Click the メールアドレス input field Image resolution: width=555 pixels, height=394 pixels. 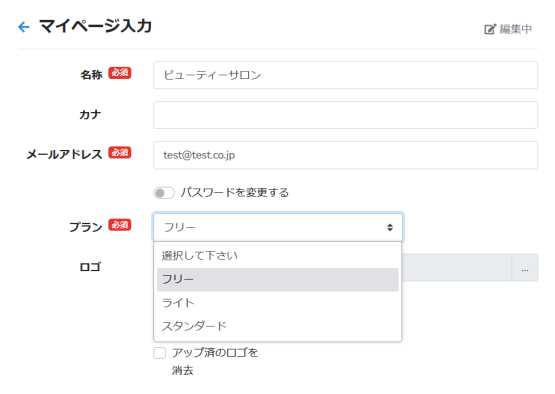pos(345,155)
